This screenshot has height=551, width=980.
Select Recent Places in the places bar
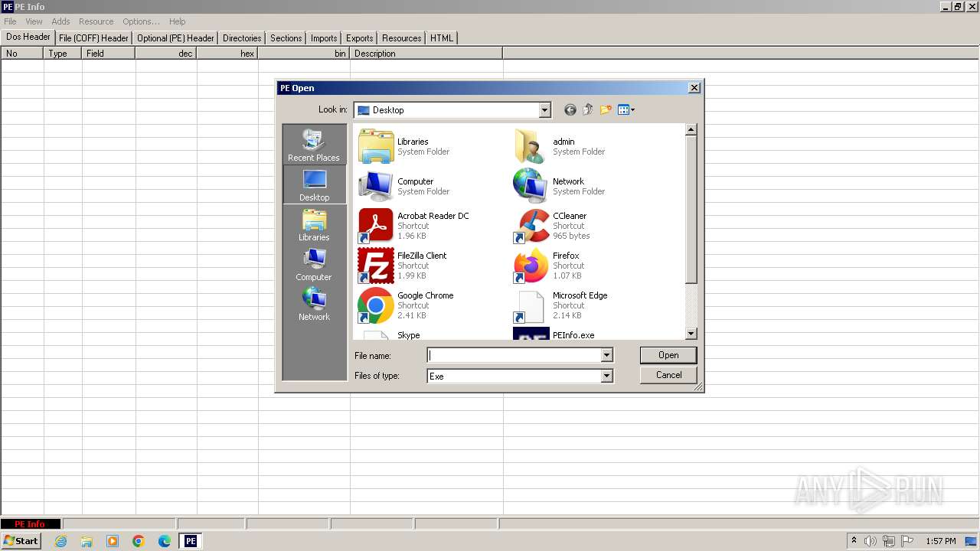coord(314,145)
